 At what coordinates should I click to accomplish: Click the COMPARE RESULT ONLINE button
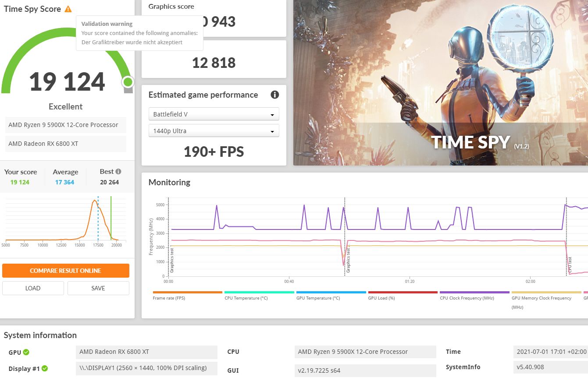[66, 271]
